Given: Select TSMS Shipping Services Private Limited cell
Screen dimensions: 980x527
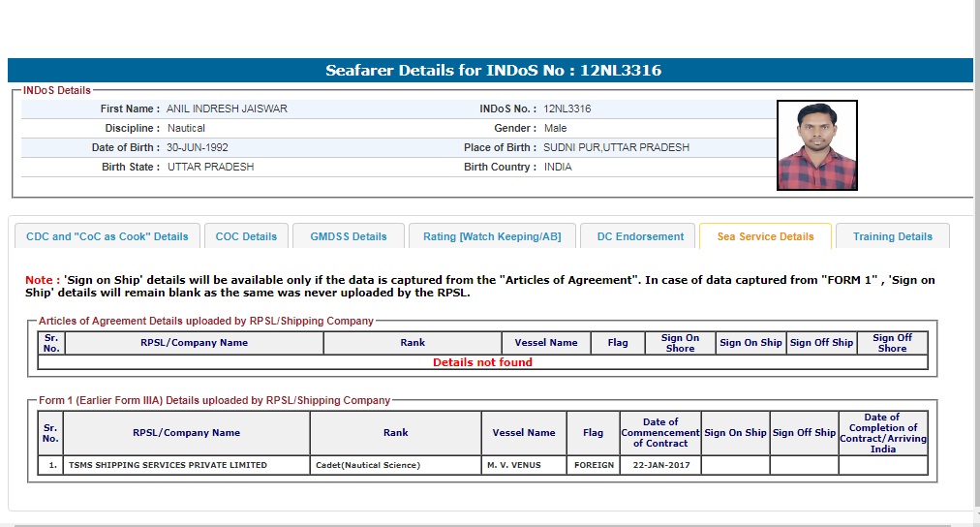Looking at the screenshot, I should point(186,465).
